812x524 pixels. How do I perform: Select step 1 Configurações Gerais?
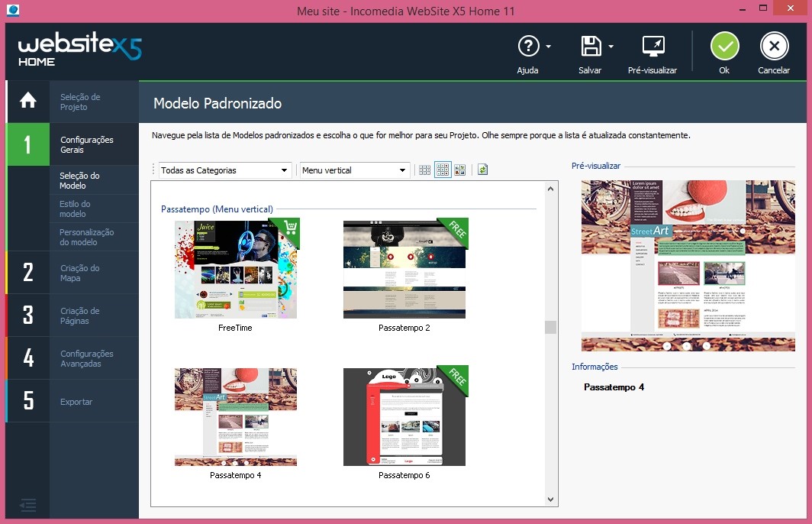(72, 144)
